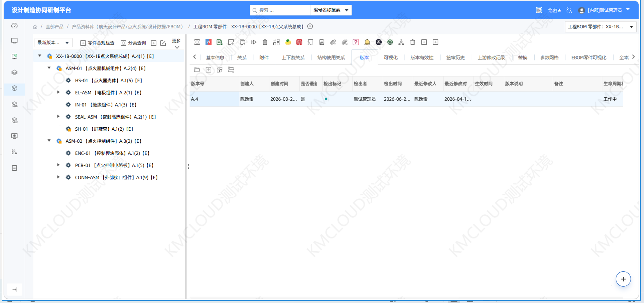Switch to the 附件 tab
Screen dimensions: 644x303
(x=264, y=57)
